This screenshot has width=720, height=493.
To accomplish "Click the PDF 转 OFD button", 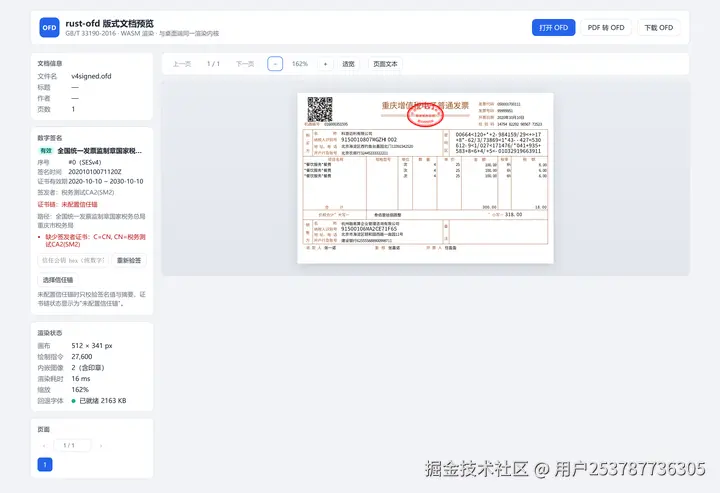I will click(606, 28).
